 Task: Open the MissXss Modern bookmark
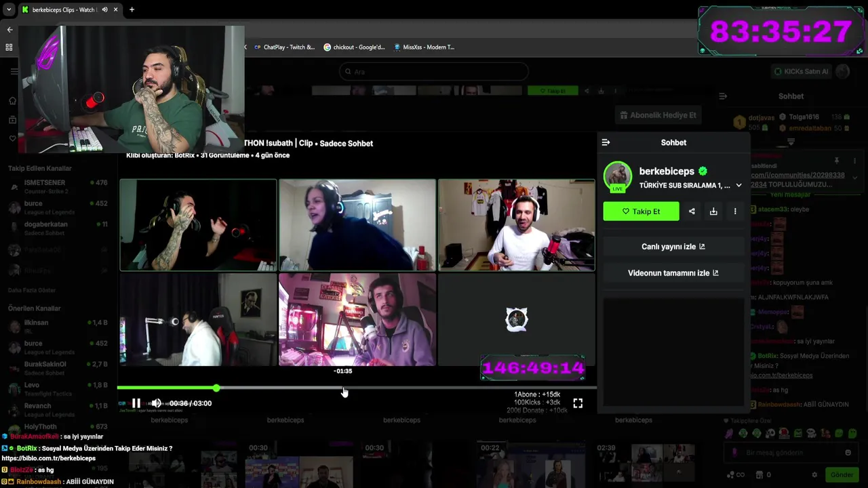point(424,47)
